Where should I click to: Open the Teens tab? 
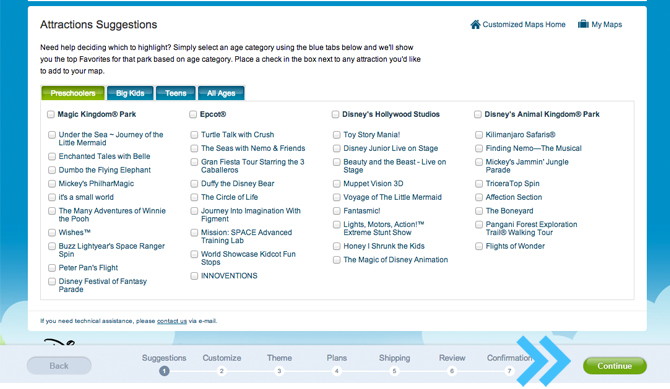tap(176, 93)
